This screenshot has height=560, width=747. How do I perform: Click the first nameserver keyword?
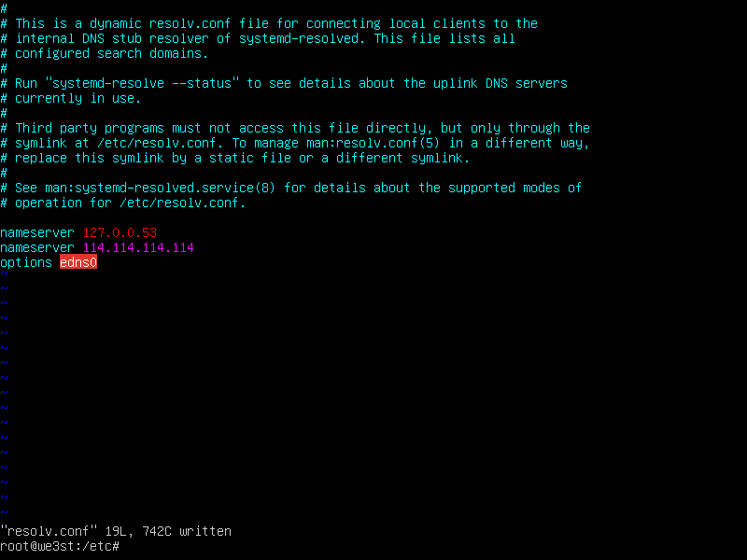click(x=37, y=232)
